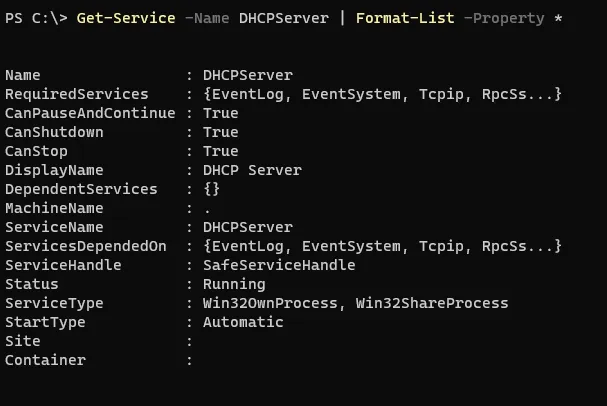Click the Container property label
Image resolution: width=607 pixels, height=406 pixels.
[45, 360]
